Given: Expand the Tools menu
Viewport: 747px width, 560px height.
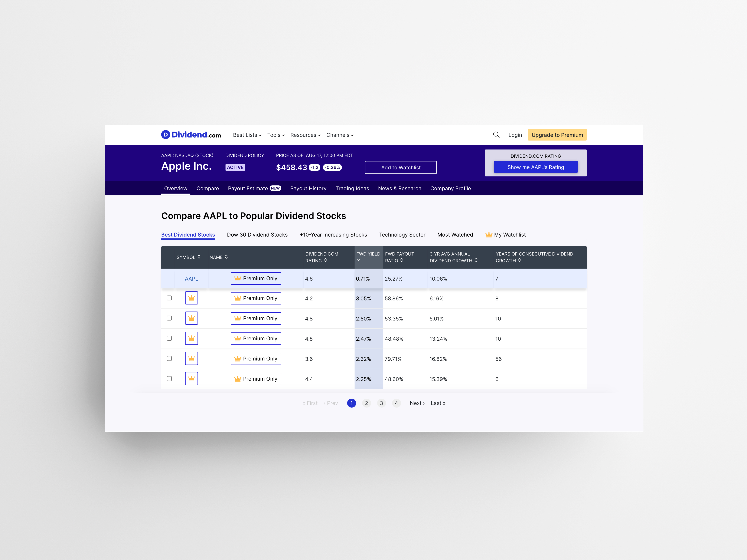Looking at the screenshot, I should [276, 135].
